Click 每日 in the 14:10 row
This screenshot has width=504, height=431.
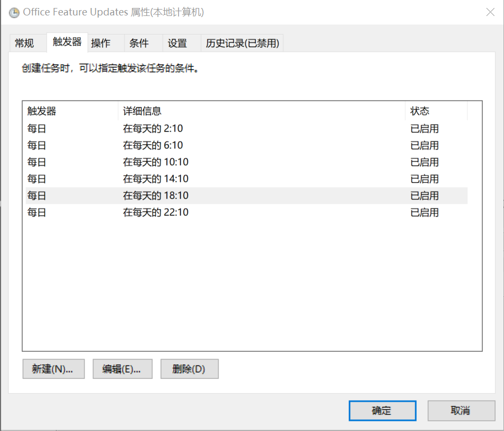coord(37,179)
